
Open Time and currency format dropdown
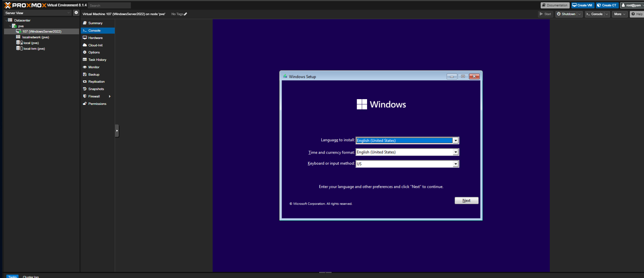click(456, 152)
